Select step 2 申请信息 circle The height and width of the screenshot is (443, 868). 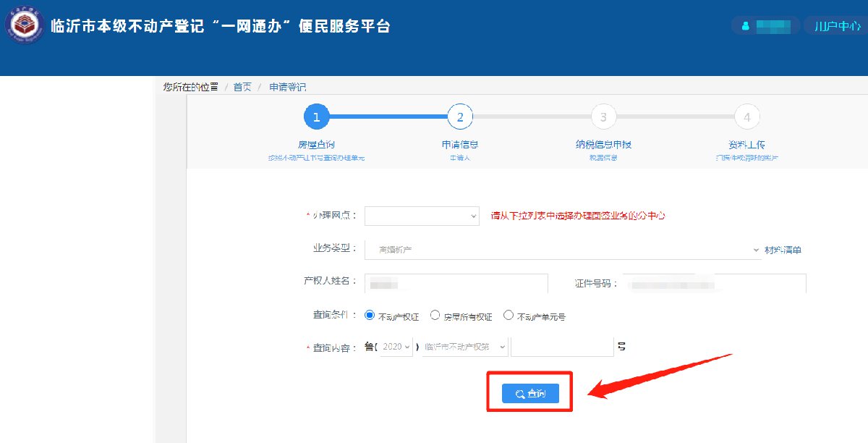click(460, 117)
